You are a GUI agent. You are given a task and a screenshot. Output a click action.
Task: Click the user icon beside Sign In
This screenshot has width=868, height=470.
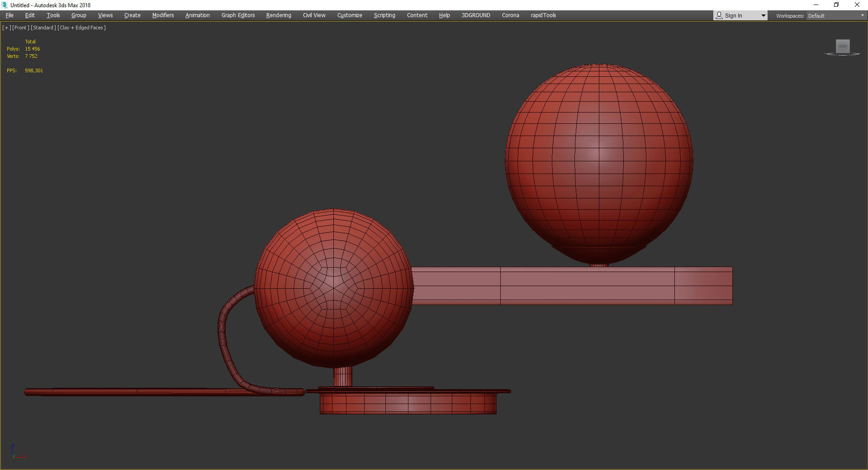tap(719, 15)
